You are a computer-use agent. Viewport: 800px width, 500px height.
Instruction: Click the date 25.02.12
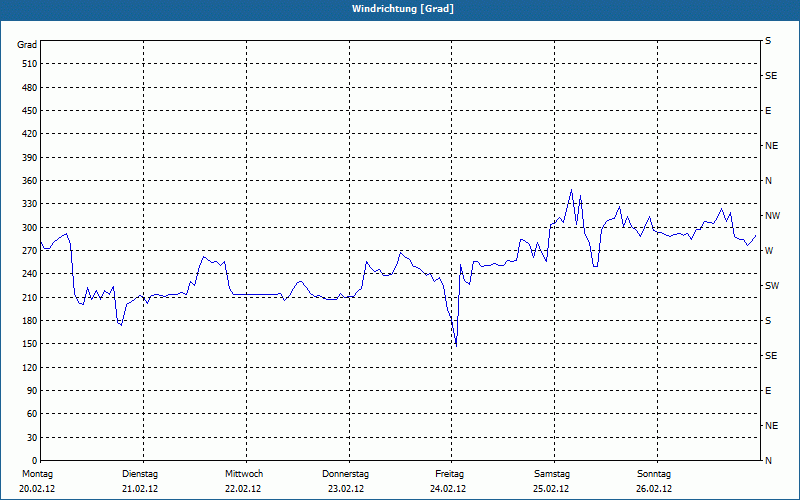[x=551, y=489]
